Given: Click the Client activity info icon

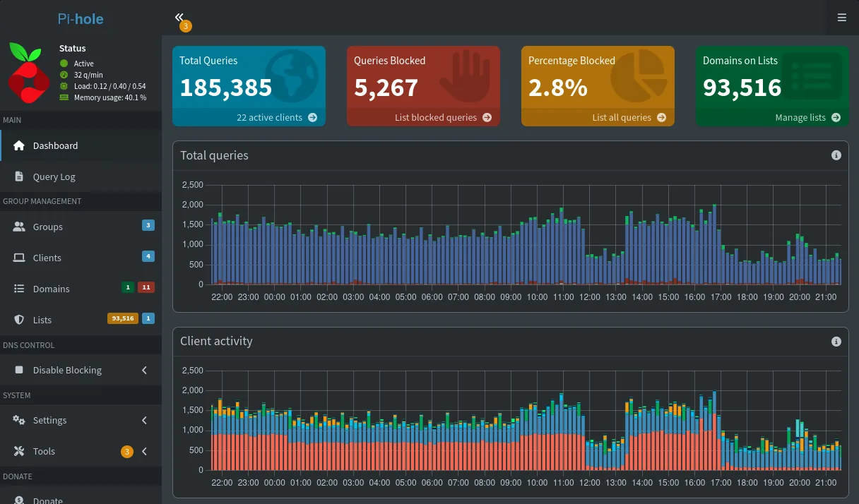Looking at the screenshot, I should 836,342.
